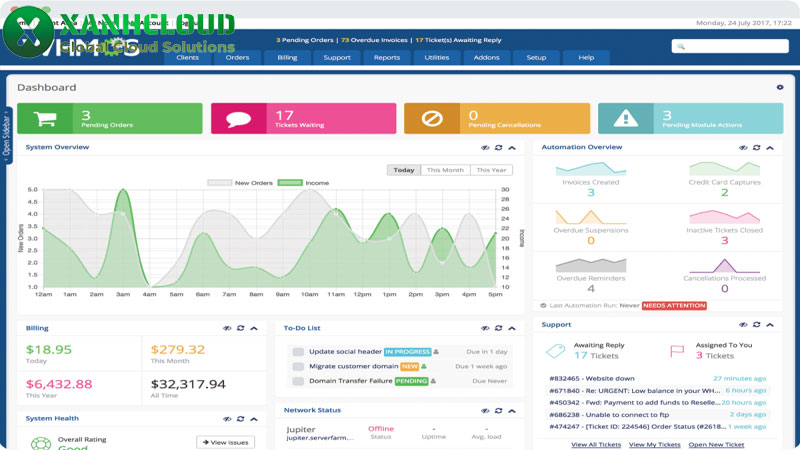The image size is (800, 450).
Task: Collapse the To-Do List panel
Action: coord(512,328)
